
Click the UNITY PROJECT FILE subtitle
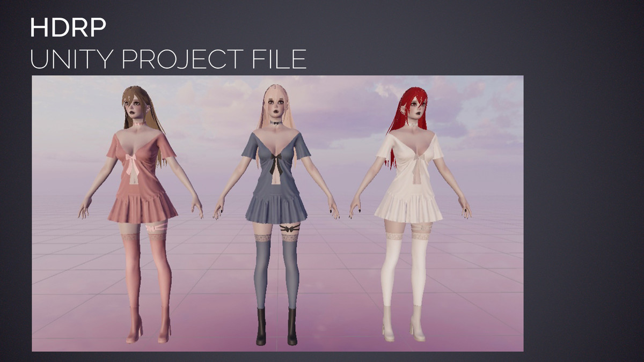click(168, 59)
